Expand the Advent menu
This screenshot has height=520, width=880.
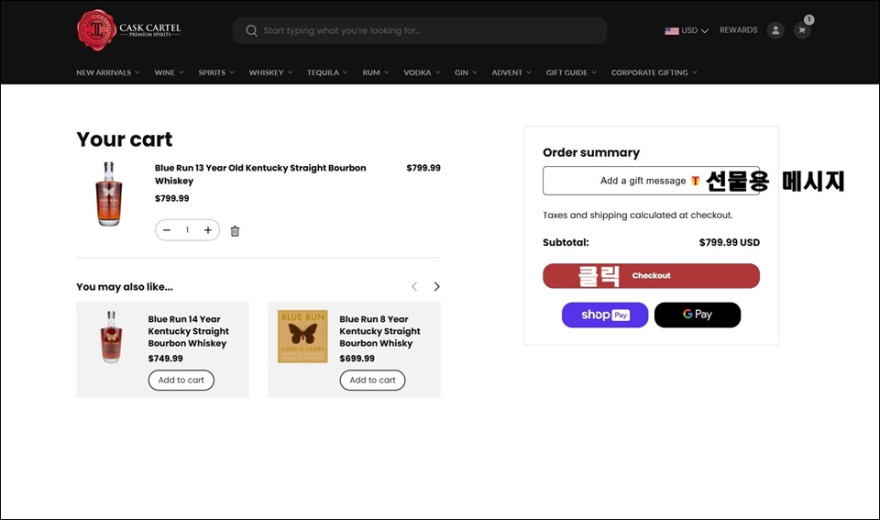[x=511, y=72]
